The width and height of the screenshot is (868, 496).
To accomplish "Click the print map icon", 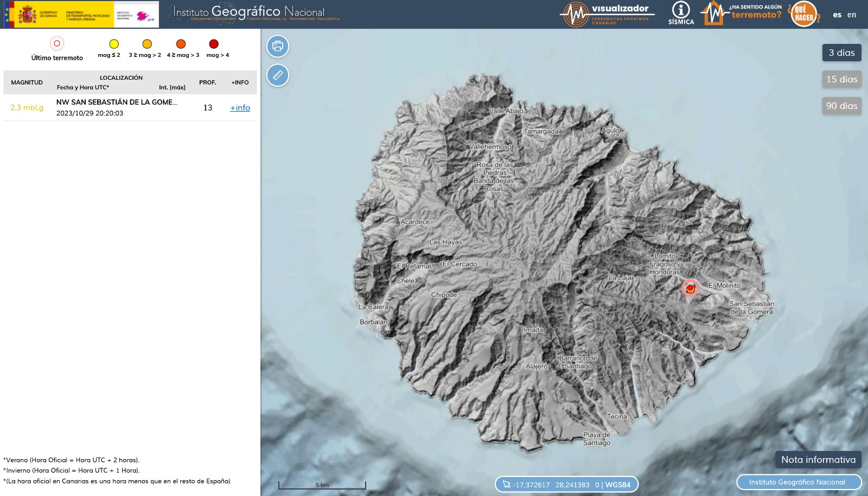I will (278, 46).
